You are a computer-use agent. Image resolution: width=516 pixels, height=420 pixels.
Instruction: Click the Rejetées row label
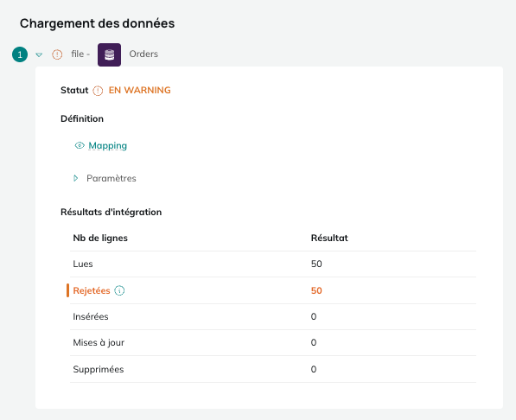coord(92,290)
